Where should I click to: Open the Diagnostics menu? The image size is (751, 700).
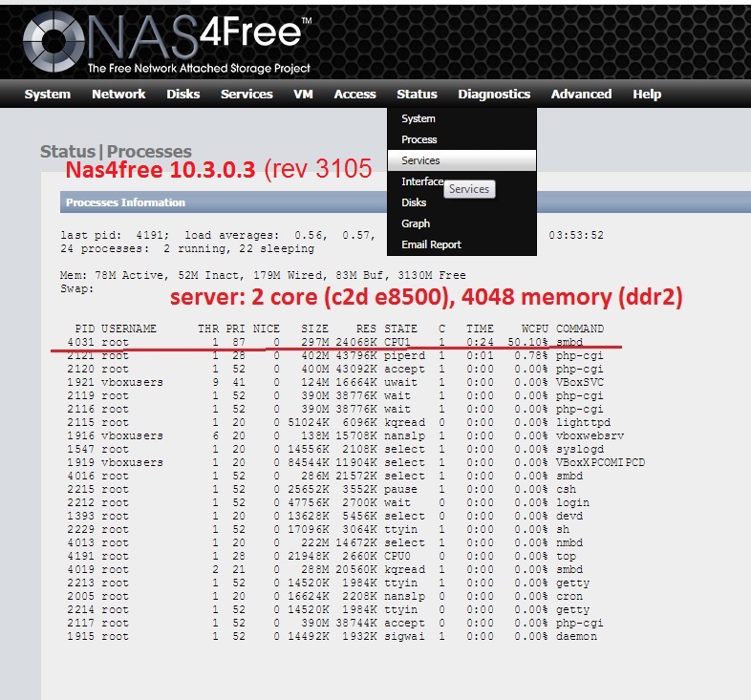point(494,94)
